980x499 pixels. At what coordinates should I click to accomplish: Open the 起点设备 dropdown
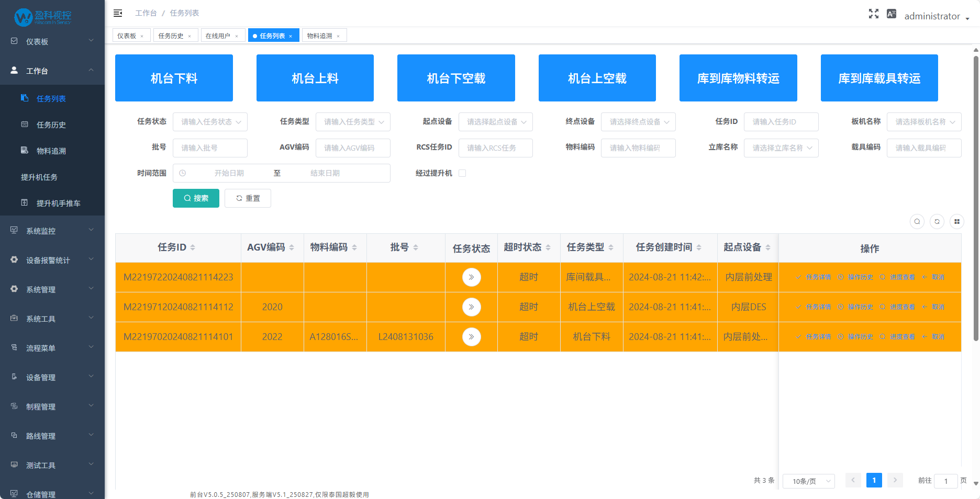[x=496, y=122]
